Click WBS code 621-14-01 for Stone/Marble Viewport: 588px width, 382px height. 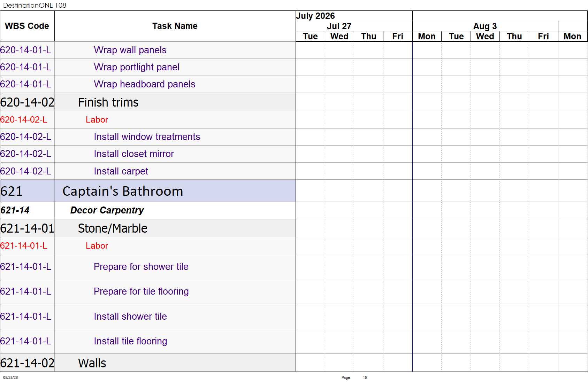coord(27,228)
